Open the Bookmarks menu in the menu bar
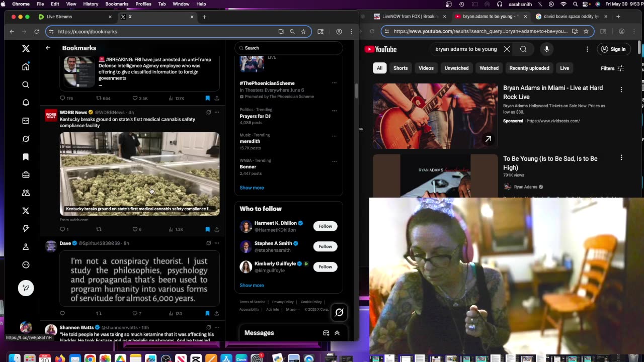644x362 pixels. pos(117,4)
